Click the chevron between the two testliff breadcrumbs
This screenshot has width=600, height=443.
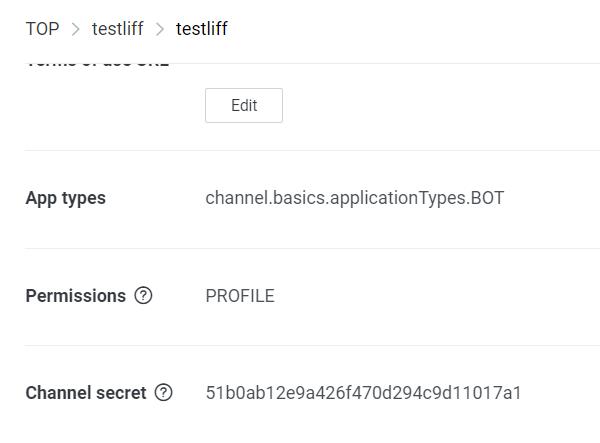pos(160,29)
